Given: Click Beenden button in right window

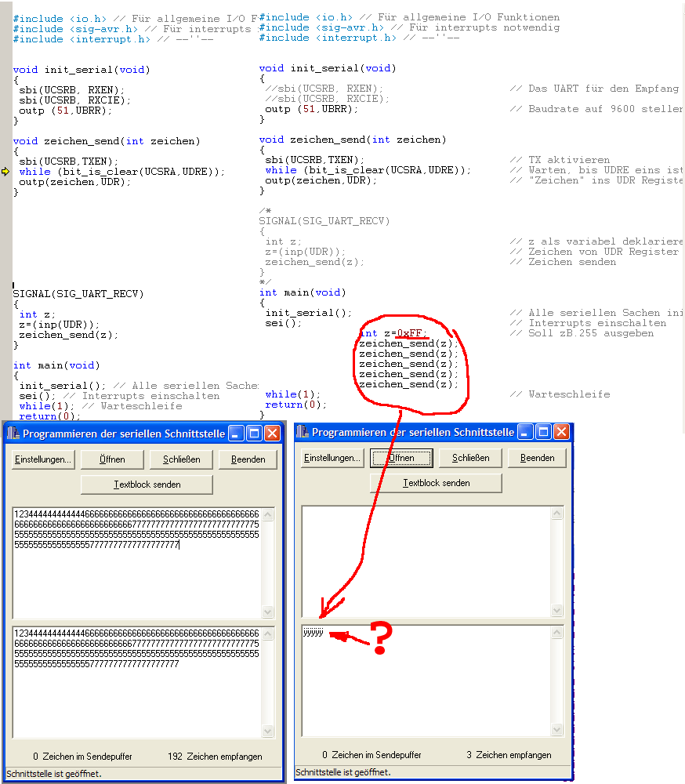Looking at the screenshot, I should [x=537, y=458].
